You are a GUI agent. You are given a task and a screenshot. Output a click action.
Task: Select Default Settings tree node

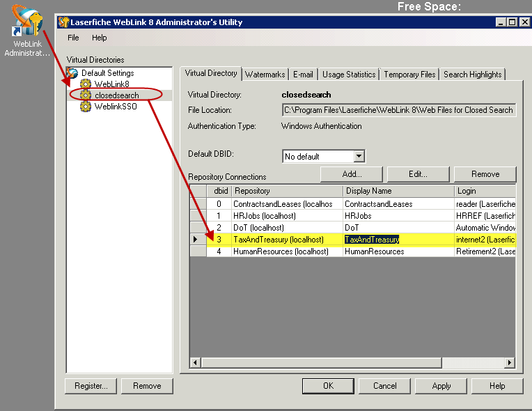107,73
